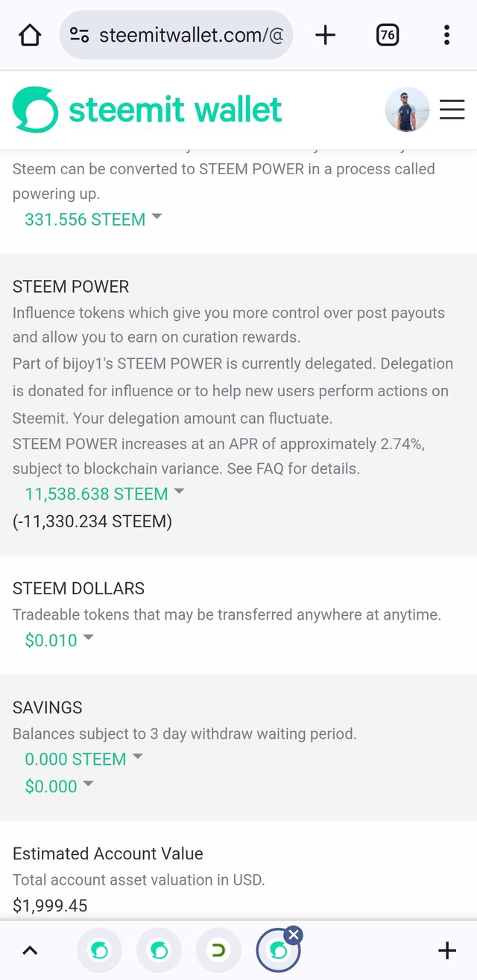Screen dimensions: 477x980
Task: Open the tab switcher showing 76
Action: click(388, 35)
